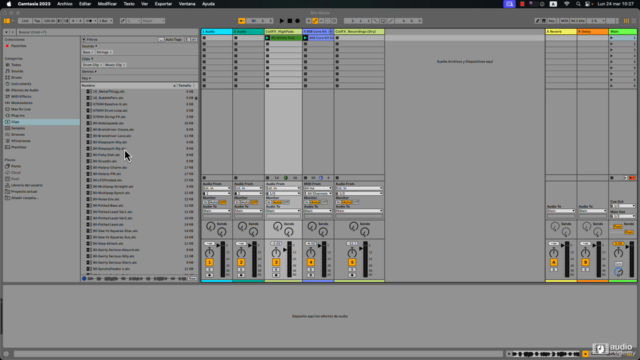Open the Moduladores category icon
Viewport: 640px width, 360px height.
[x=7, y=103]
